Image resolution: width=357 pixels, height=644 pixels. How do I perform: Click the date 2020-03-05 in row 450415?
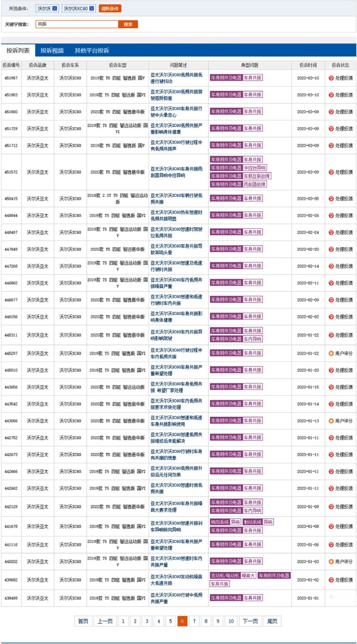pyautogui.click(x=308, y=199)
